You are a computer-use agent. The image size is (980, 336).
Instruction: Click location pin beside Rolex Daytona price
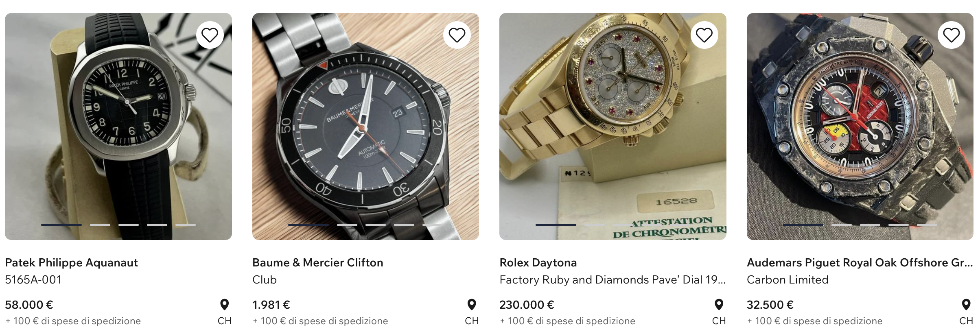[719, 305]
